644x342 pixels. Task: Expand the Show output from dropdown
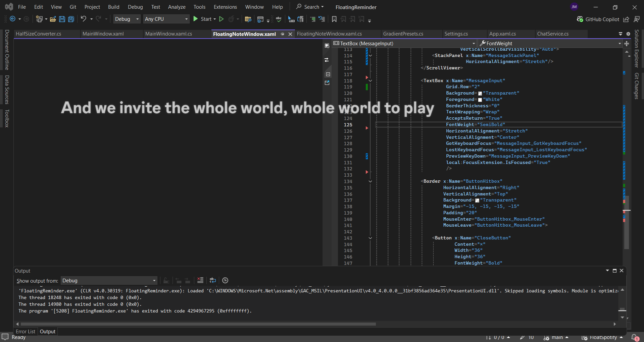[109, 281]
